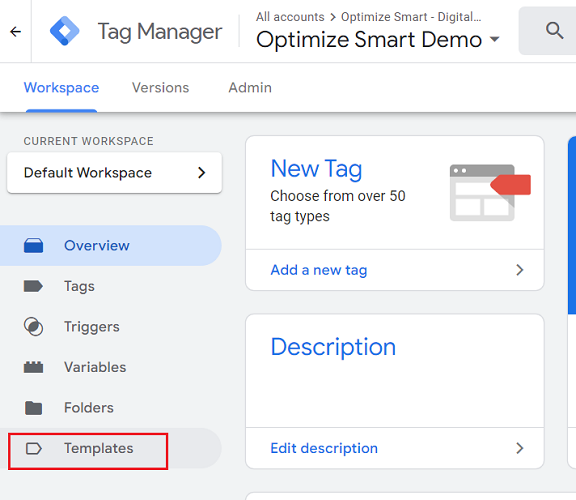Click the Add a new tag link
This screenshot has width=576, height=500.
[x=319, y=270]
